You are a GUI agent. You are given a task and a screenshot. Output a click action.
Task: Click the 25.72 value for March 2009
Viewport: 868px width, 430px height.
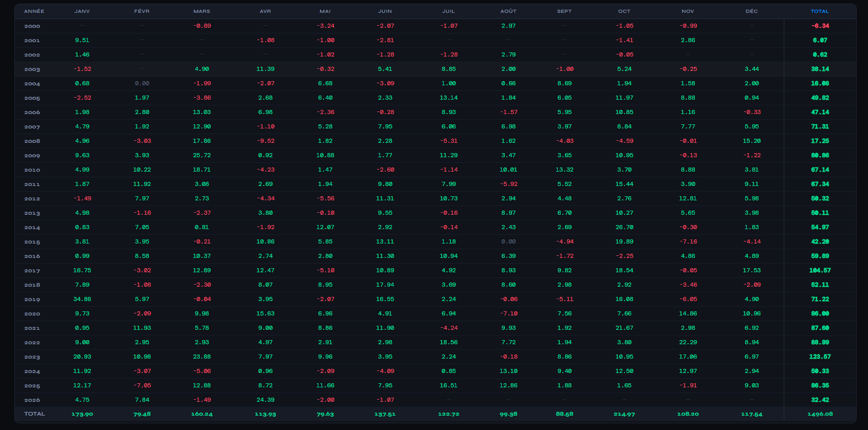[x=202, y=155]
